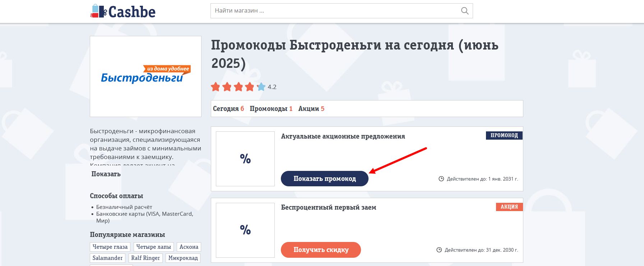
Task: Open the Актуальные акционные предложения title
Action: click(x=343, y=136)
